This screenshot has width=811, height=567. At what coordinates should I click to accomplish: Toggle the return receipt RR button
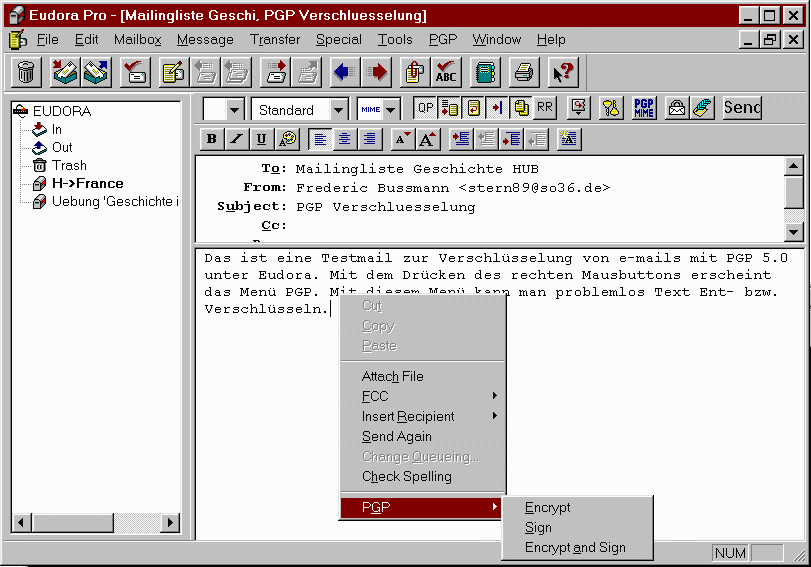coord(545,108)
